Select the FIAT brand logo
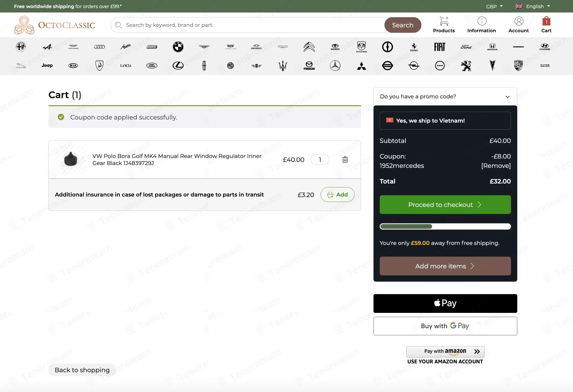Image resolution: width=573 pixels, height=392 pixels. pos(440,47)
